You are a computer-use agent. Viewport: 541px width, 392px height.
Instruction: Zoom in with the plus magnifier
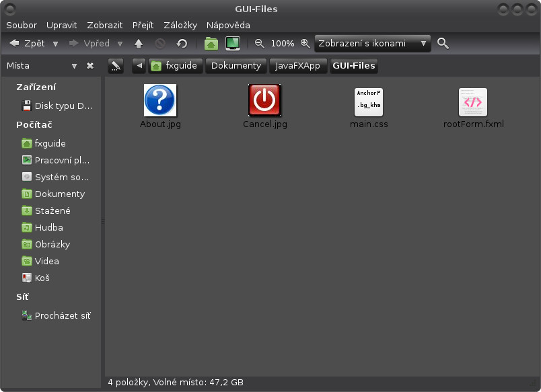[x=305, y=44]
